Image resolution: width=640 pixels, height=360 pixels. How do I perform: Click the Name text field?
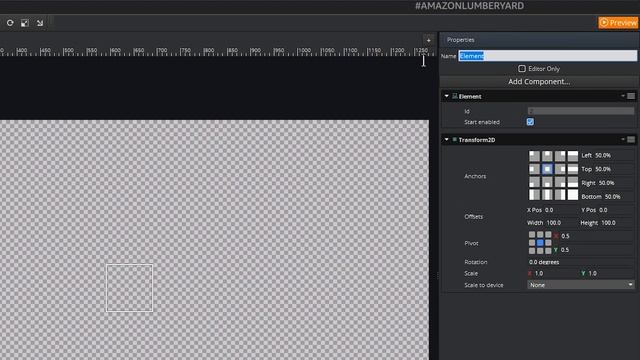click(x=547, y=56)
